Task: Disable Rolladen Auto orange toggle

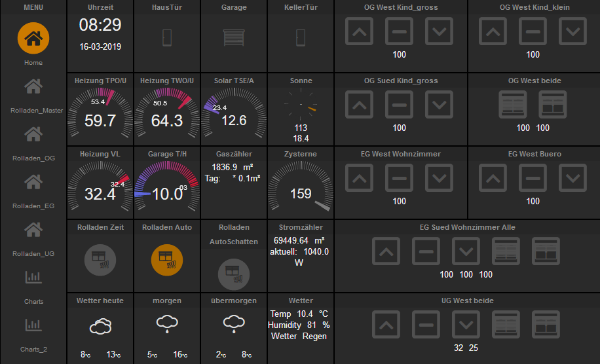Action: click(x=167, y=260)
